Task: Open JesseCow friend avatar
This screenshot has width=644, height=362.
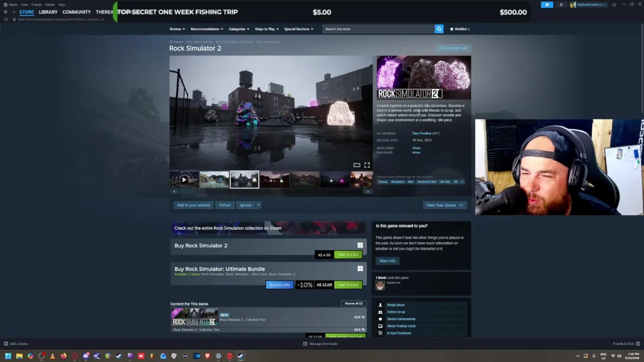Action: click(x=380, y=285)
